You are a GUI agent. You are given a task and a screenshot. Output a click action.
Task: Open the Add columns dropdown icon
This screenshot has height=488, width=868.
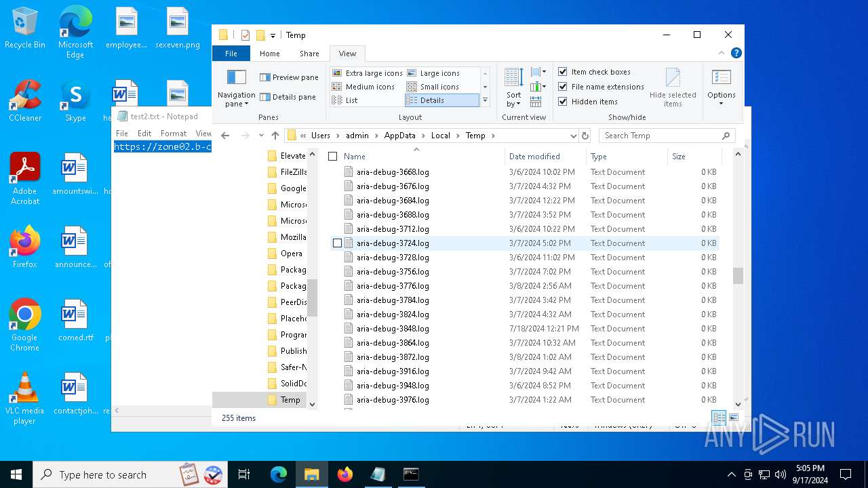[538, 87]
